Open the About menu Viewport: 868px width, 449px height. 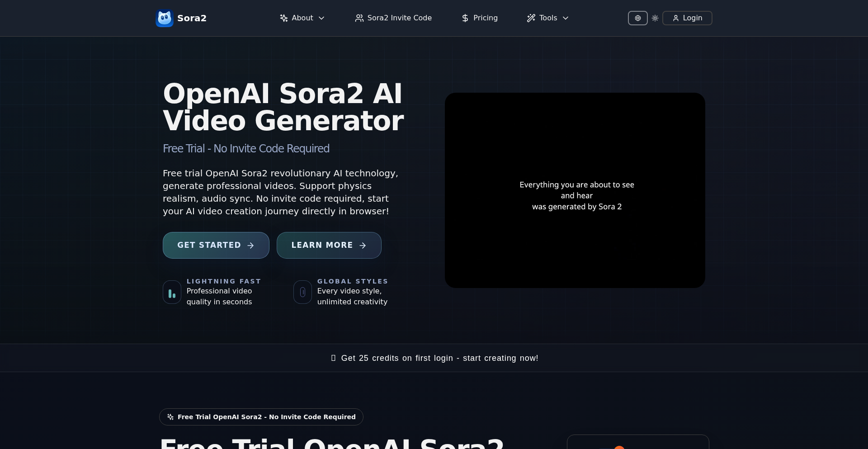[302, 18]
